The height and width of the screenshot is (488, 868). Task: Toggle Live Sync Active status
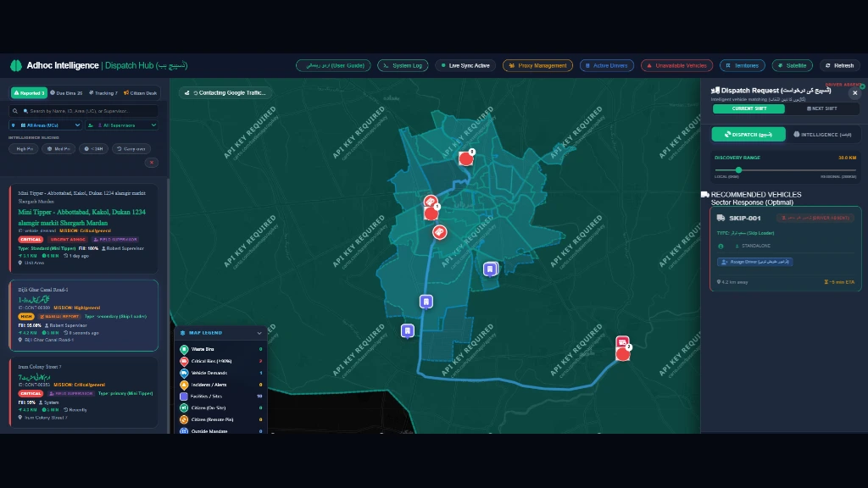(465, 65)
